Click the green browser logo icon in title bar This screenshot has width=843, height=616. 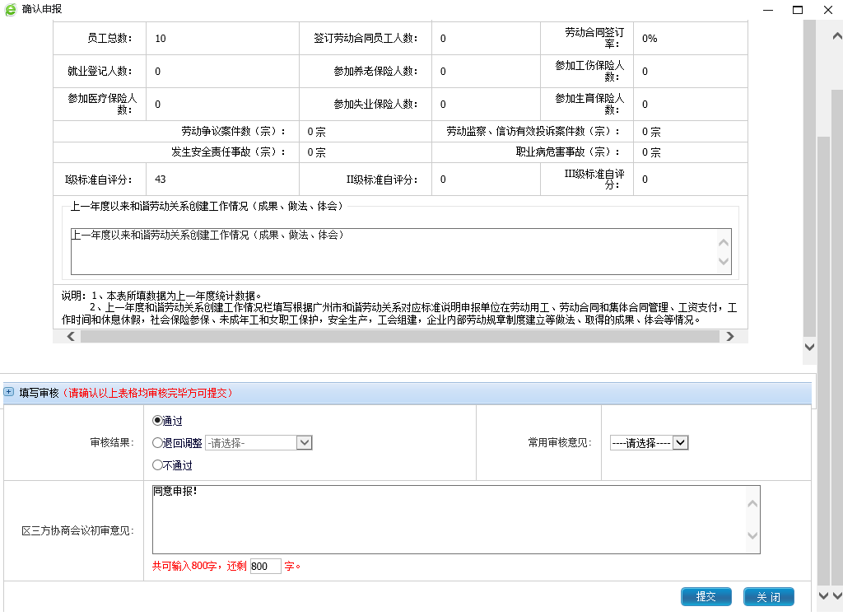[10, 9]
